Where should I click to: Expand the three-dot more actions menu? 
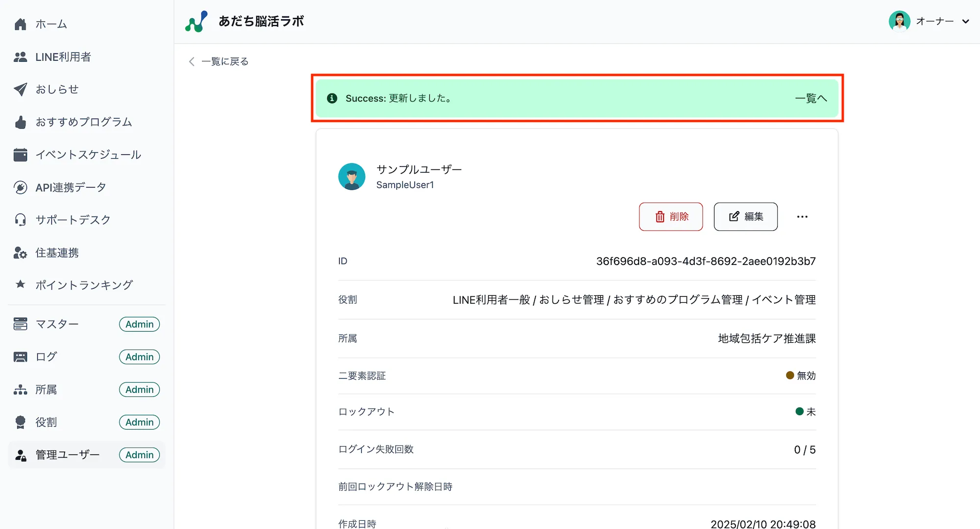click(802, 216)
